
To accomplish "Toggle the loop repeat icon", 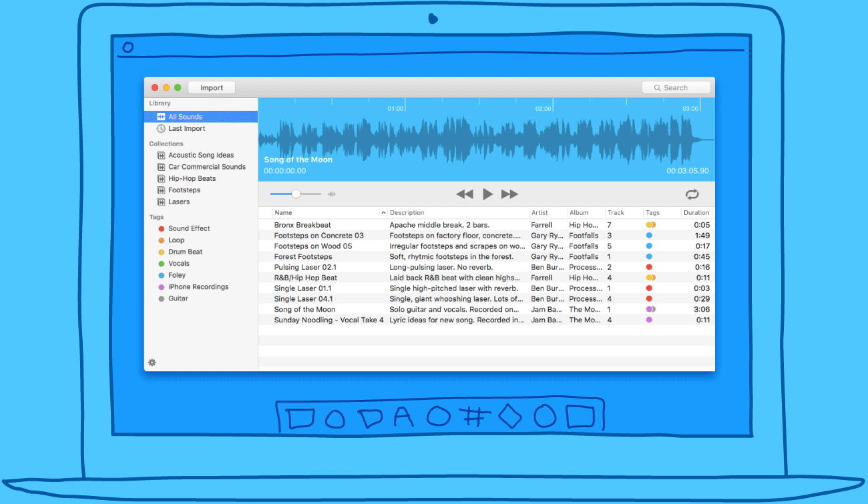I will [692, 194].
